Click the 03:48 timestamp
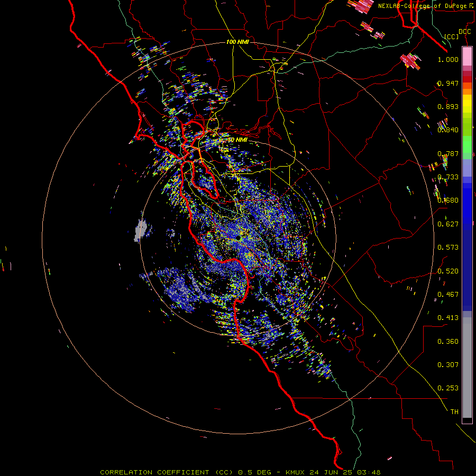Image resolution: width=476 pixels, height=476 pixels. 369,472
